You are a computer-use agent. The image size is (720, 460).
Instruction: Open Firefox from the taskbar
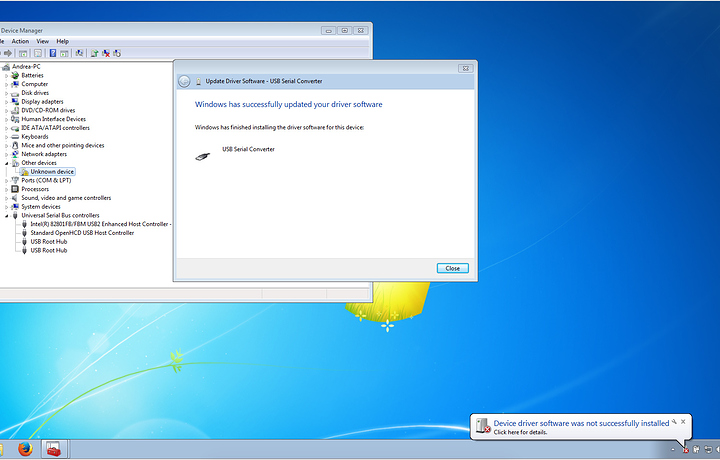pyautogui.click(x=25, y=449)
